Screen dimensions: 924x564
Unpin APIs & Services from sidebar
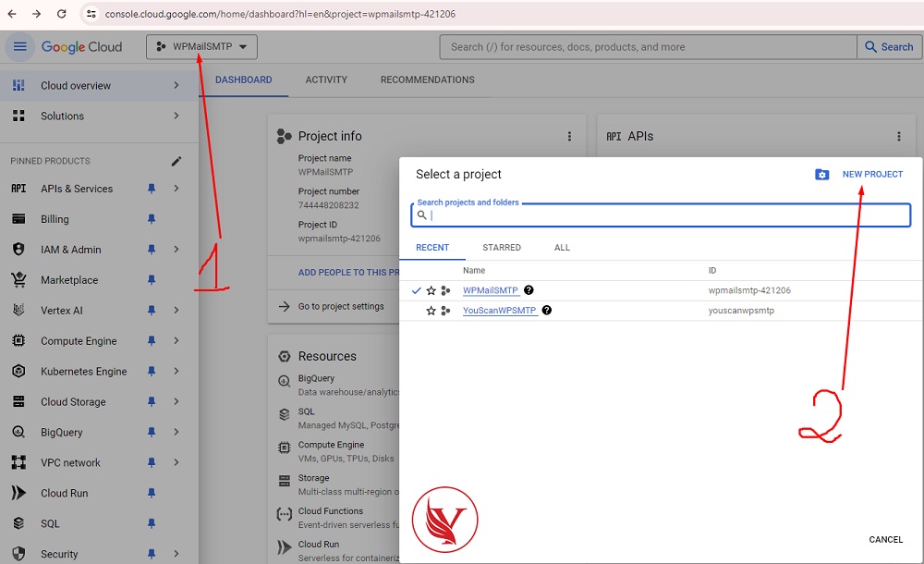coord(152,189)
